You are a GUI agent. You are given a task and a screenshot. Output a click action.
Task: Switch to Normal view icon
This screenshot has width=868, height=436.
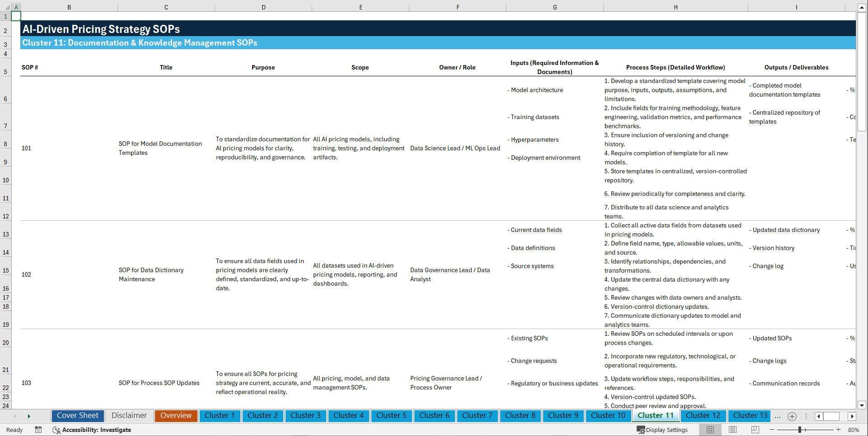click(x=710, y=430)
